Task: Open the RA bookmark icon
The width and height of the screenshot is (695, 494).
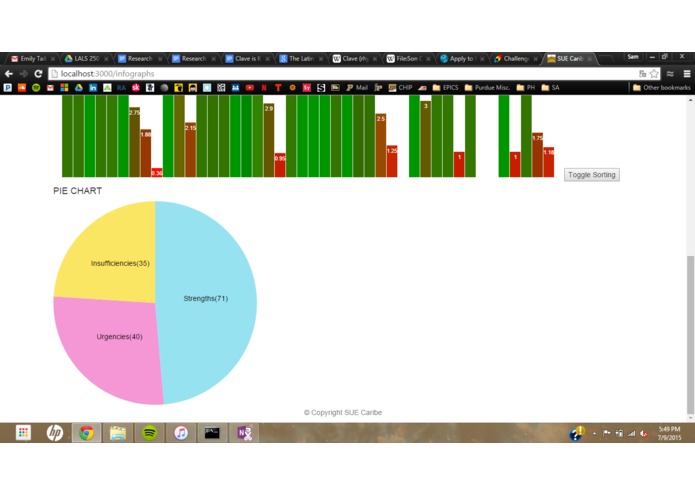Action: point(121,88)
